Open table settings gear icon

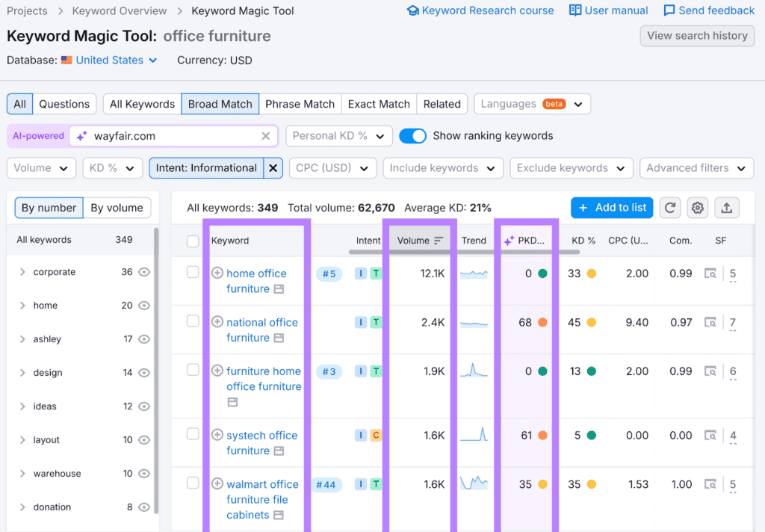[x=698, y=208]
